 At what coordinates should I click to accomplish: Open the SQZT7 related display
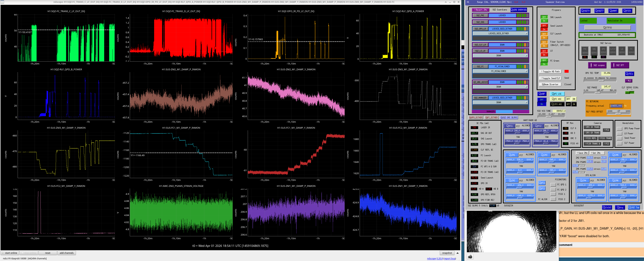[599, 11]
